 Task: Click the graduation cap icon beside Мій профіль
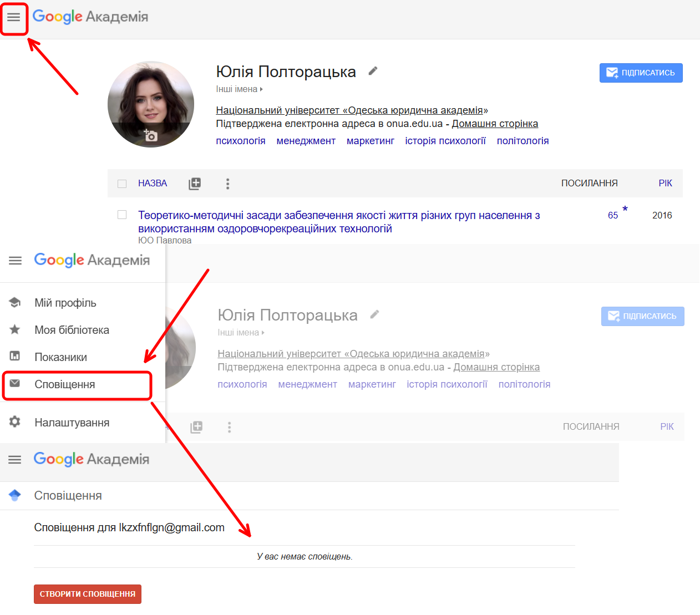coord(15,302)
